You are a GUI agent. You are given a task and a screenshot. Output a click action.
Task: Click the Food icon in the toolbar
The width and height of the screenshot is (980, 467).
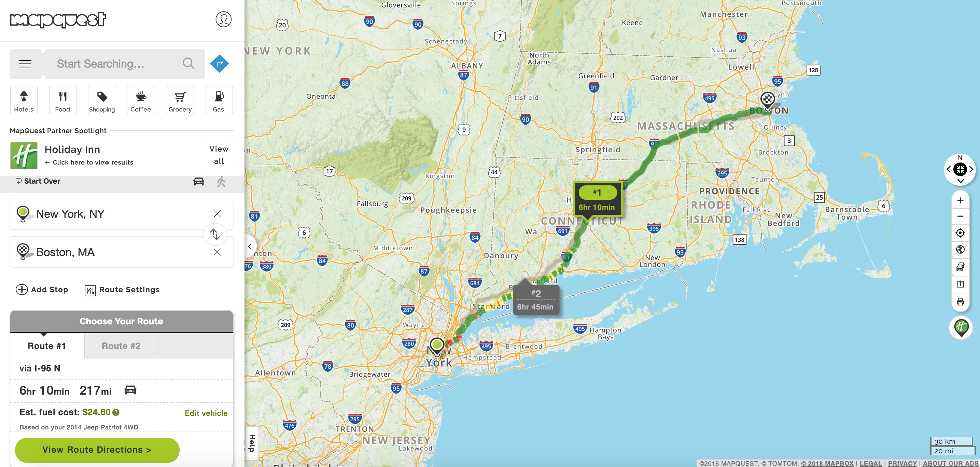pos(62,100)
